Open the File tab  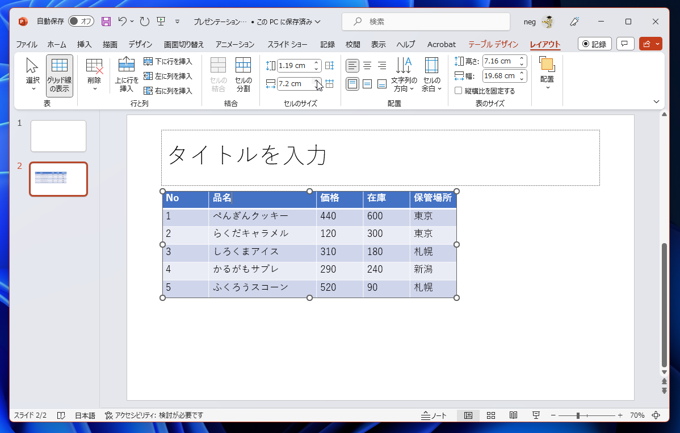26,44
